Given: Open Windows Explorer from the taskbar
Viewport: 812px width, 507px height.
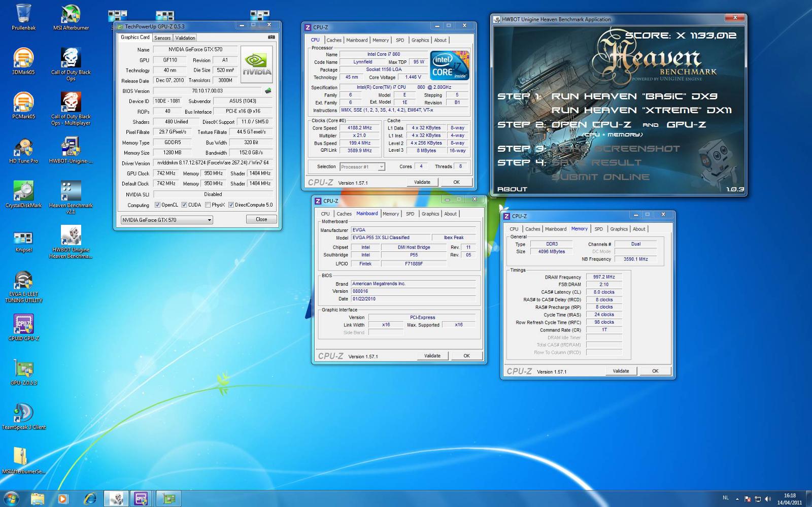Looking at the screenshot, I should click(x=38, y=499).
